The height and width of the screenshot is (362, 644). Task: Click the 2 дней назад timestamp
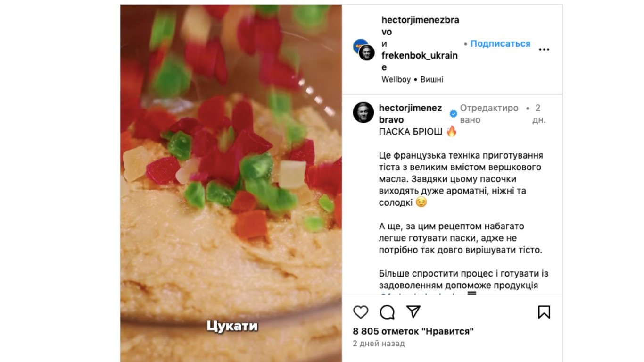point(379,344)
